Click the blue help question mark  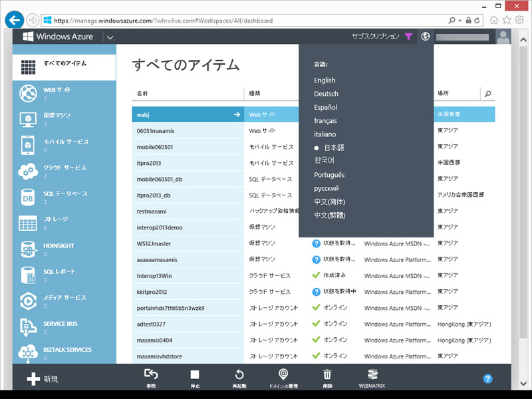(x=487, y=378)
